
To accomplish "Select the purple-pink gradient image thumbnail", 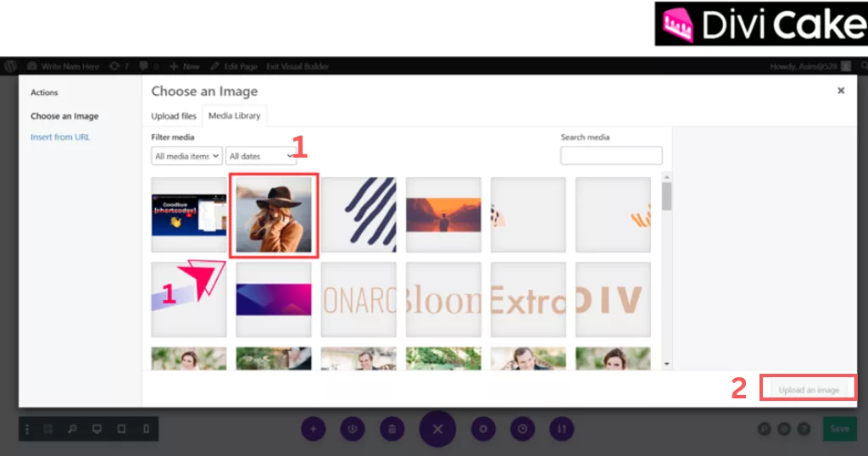I will (x=274, y=299).
